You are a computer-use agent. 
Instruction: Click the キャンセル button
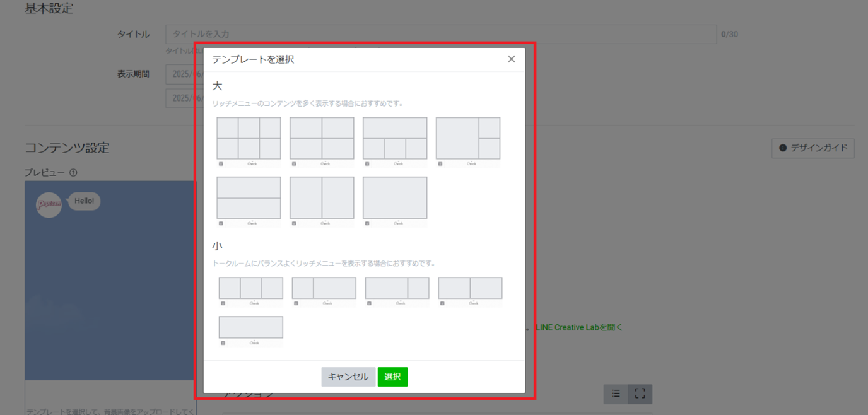[x=348, y=377]
